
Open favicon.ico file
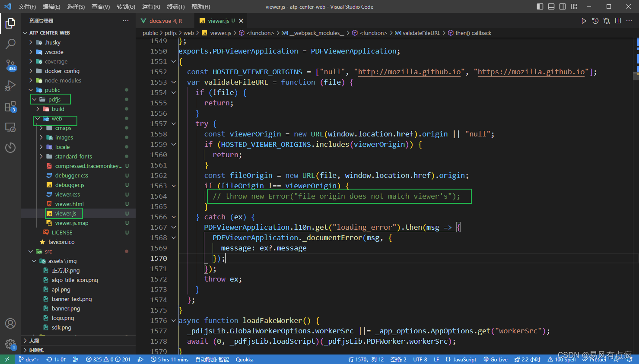point(78,242)
